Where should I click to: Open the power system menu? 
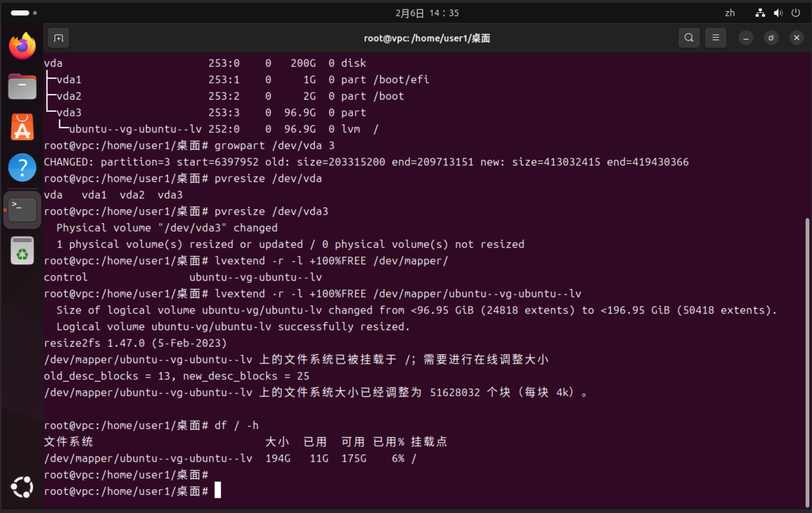[x=796, y=13]
